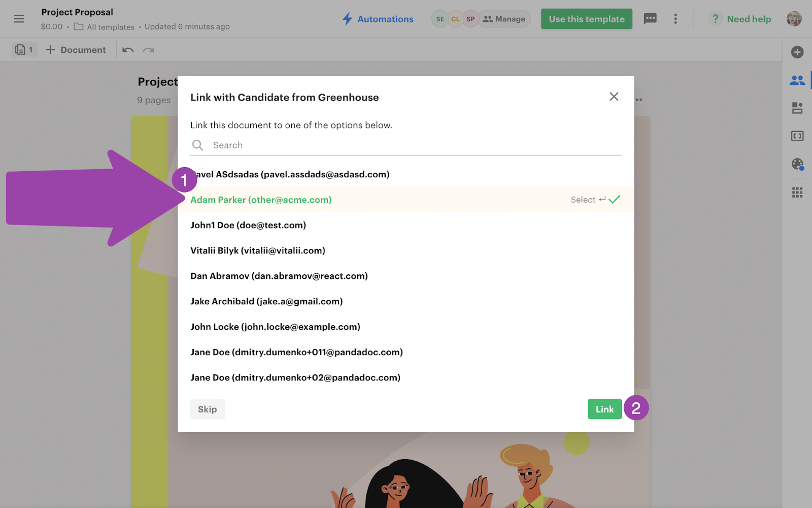This screenshot has height=508, width=812.
Task: Select candidate Pavel ASdsadas
Action: click(406, 174)
